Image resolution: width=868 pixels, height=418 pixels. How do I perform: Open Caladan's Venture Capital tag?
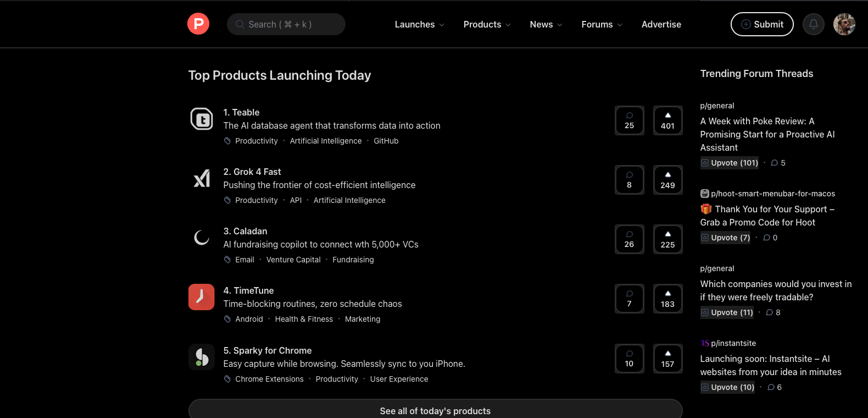[x=293, y=260]
